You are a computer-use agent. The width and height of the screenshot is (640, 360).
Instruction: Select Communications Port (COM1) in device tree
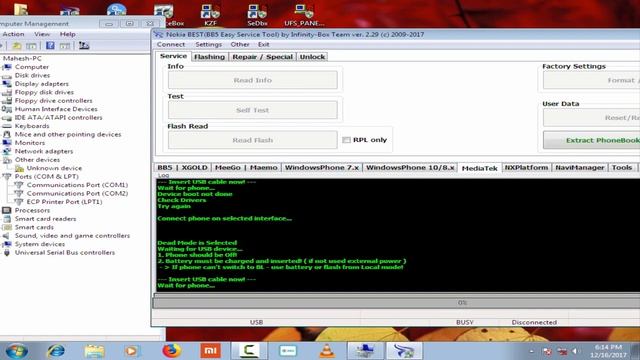tap(77, 185)
